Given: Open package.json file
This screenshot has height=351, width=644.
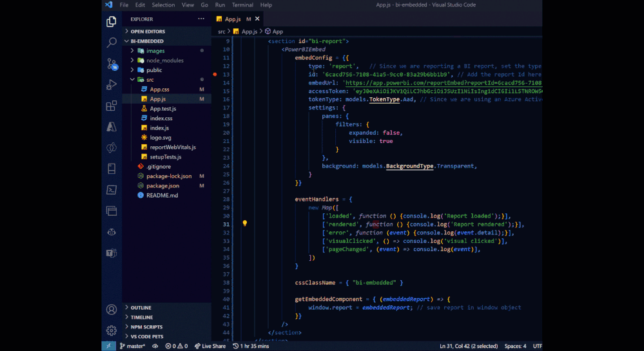Looking at the screenshot, I should tap(167, 185).
